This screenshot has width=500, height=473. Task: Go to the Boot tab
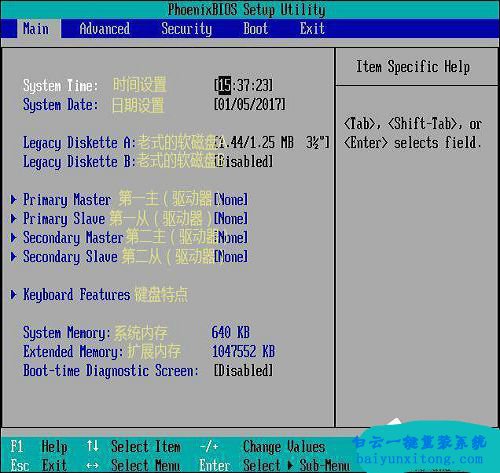coord(255,29)
